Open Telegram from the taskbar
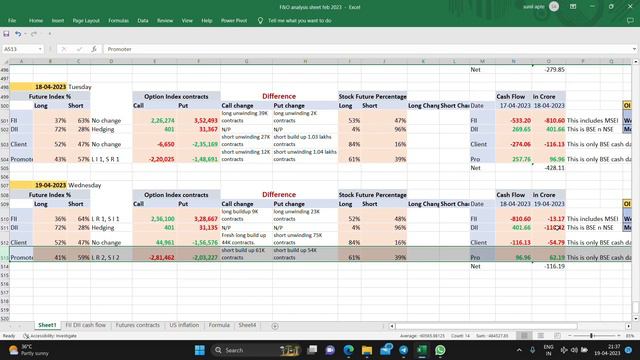 [404, 350]
